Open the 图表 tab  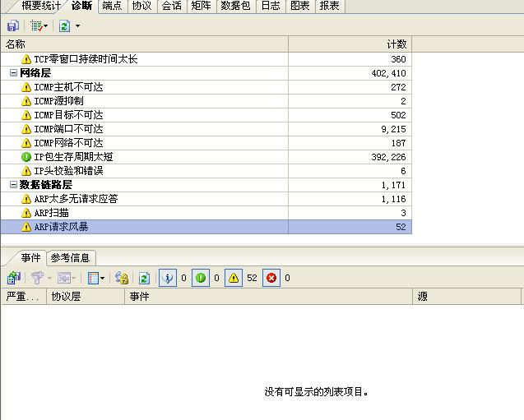[299, 6]
